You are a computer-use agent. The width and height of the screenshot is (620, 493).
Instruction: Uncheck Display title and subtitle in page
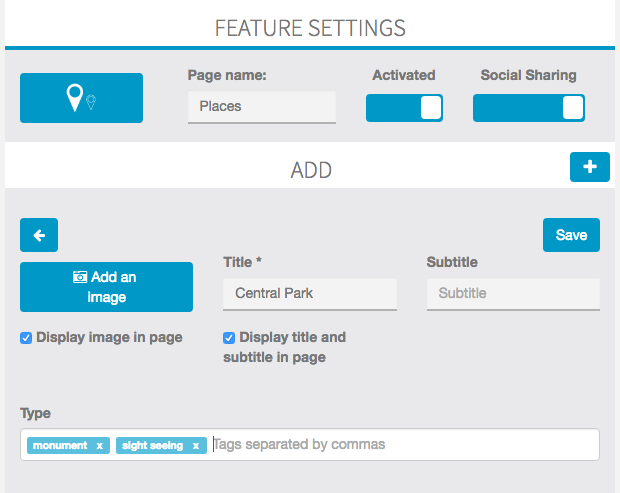tap(230, 338)
